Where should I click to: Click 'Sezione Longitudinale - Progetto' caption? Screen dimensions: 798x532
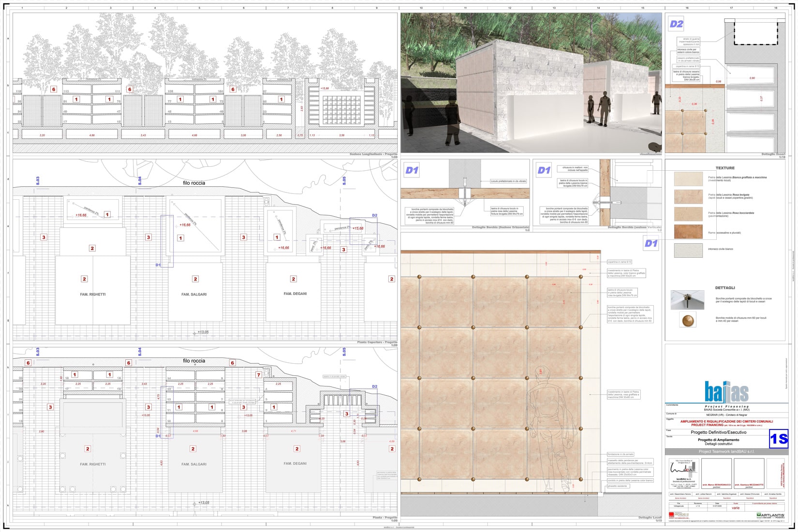point(373,154)
